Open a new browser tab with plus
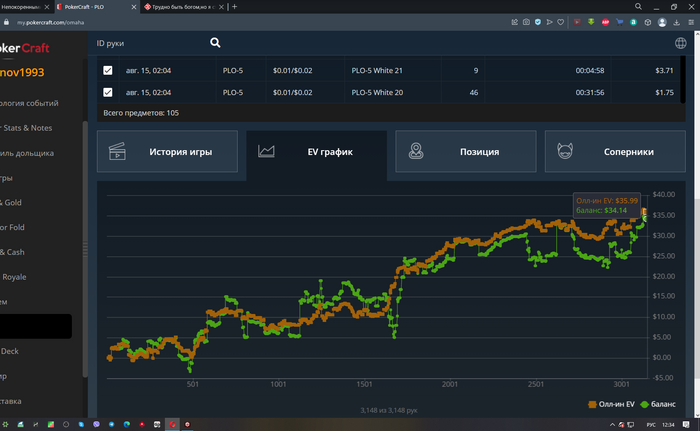Image resolution: width=700 pixels, height=431 pixels. (234, 7)
